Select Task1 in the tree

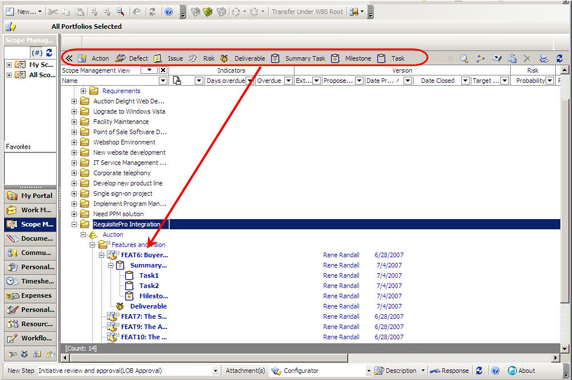tap(149, 275)
